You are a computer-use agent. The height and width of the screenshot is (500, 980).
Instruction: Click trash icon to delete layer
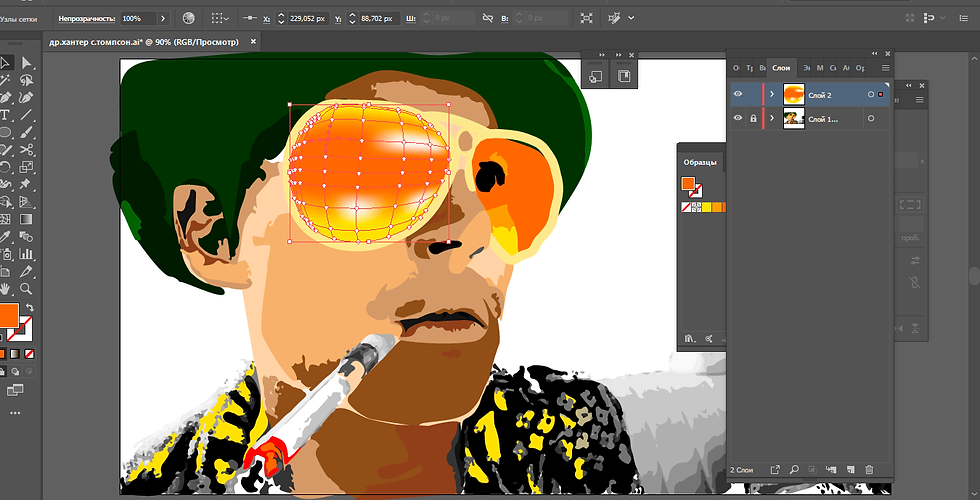[869, 469]
